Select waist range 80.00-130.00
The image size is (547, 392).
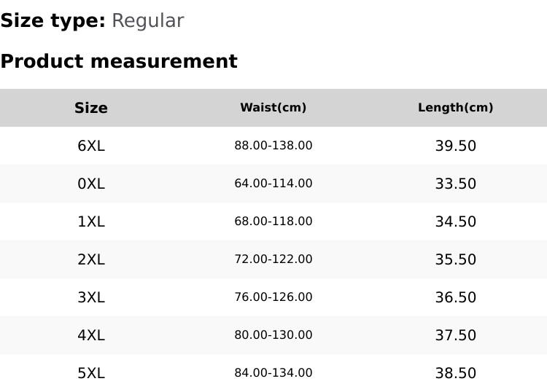coord(273,335)
